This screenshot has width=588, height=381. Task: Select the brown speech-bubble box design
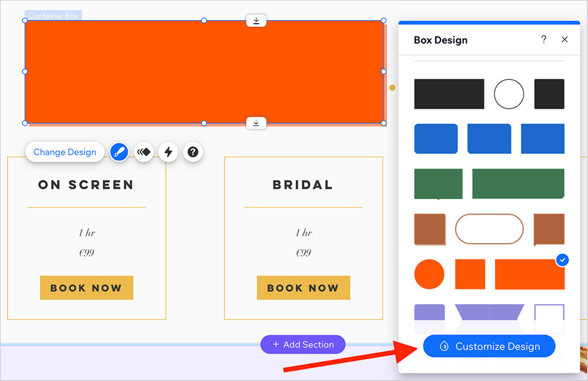coord(549,230)
